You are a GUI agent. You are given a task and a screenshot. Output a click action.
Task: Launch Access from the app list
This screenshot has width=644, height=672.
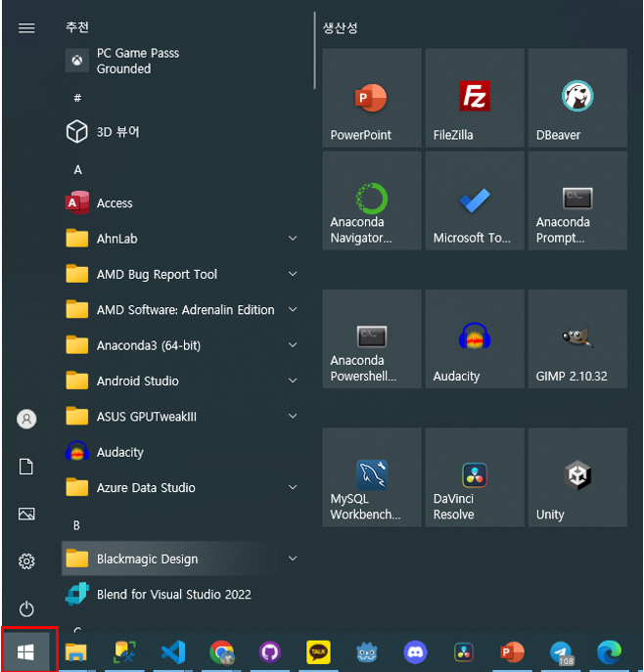[182, 202]
